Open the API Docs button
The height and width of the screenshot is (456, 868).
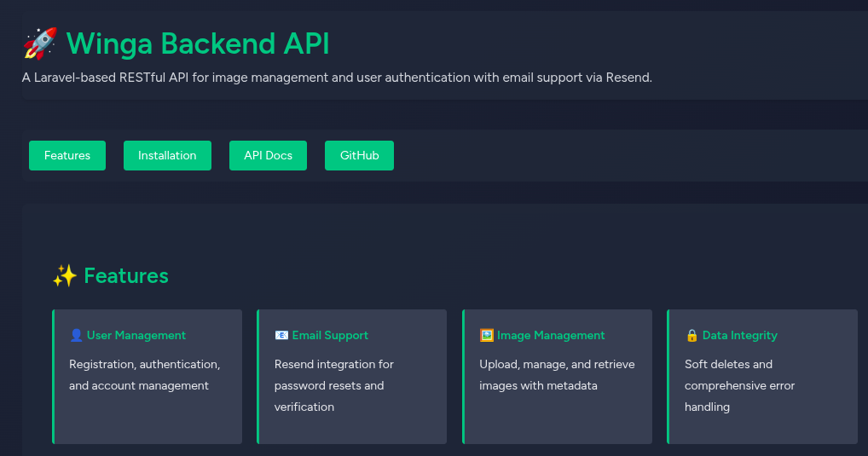point(268,155)
